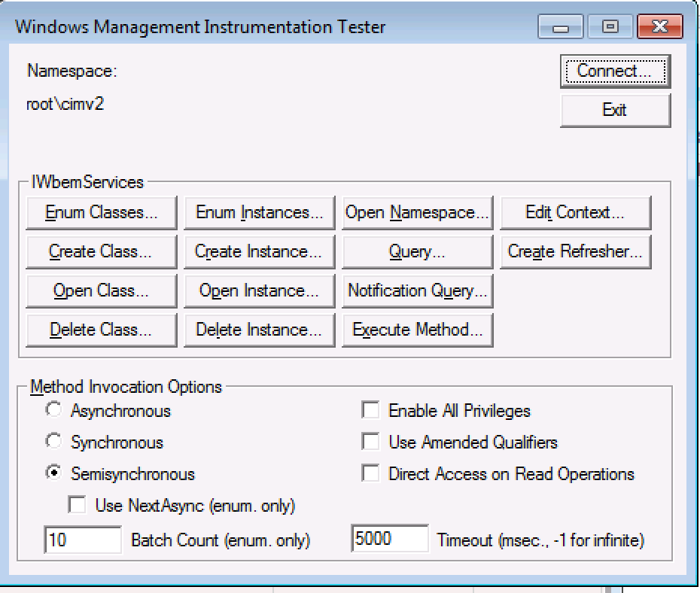This screenshot has width=700, height=593.
Task: Maximize the WMI Tester window
Action: click(610, 27)
